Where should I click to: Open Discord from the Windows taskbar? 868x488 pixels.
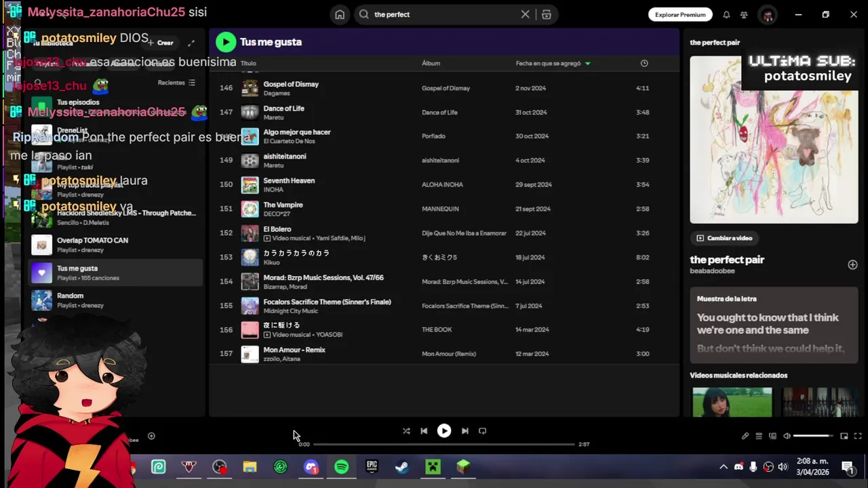click(x=311, y=467)
